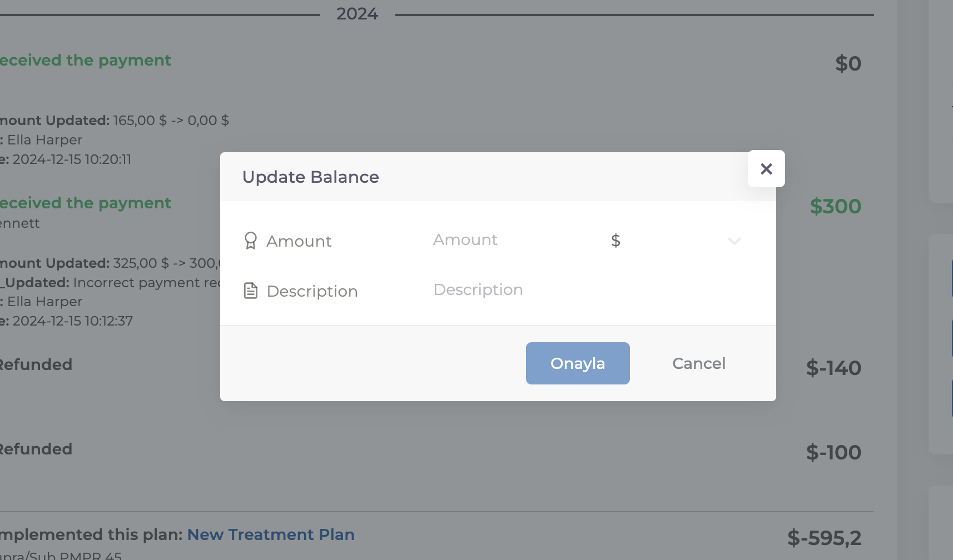Select the $300 payment amount
953x560 pixels.
[x=835, y=207]
